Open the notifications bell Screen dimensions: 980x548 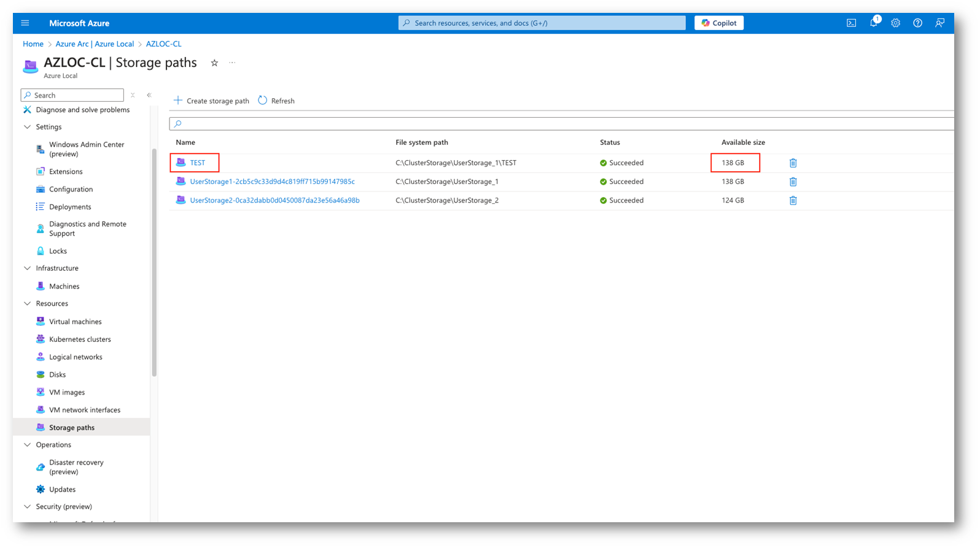pyautogui.click(x=873, y=23)
